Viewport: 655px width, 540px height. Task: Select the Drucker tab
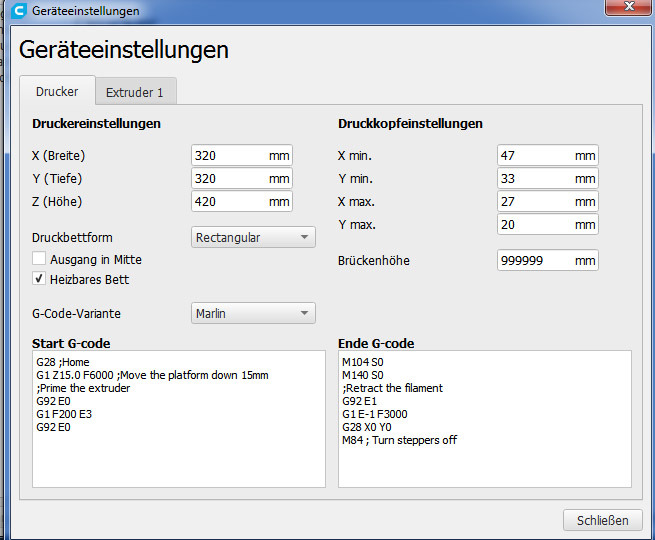coord(57,91)
